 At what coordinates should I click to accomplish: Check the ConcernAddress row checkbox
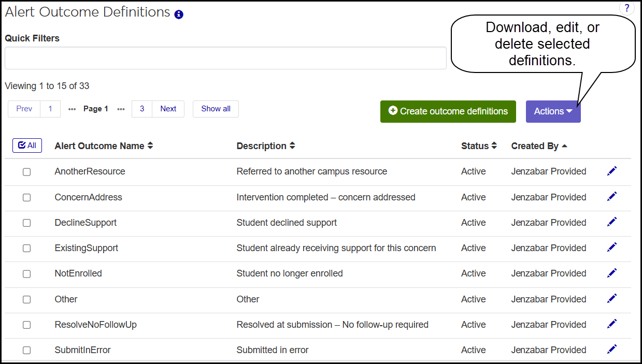[26, 198]
